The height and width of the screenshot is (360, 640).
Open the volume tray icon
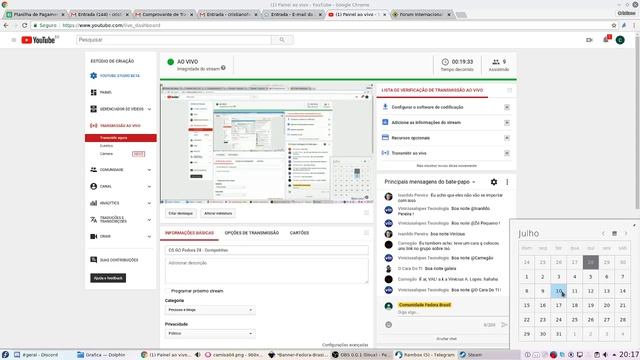pos(605,355)
